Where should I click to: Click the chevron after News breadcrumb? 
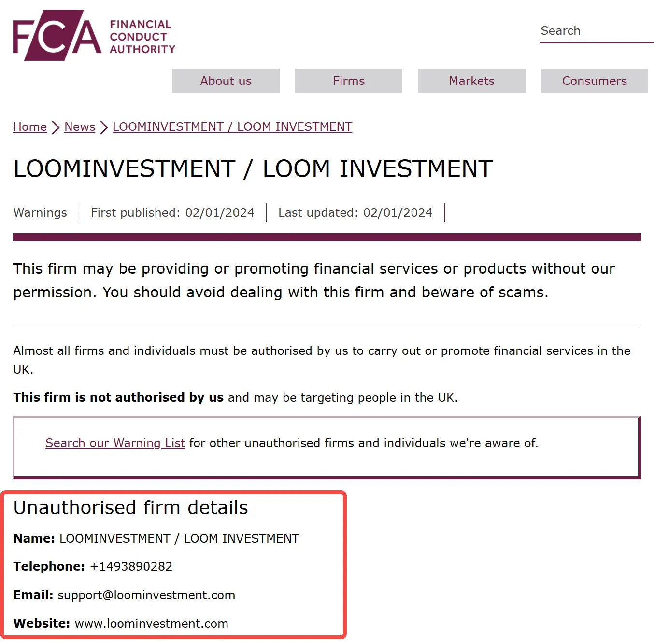pyautogui.click(x=104, y=127)
